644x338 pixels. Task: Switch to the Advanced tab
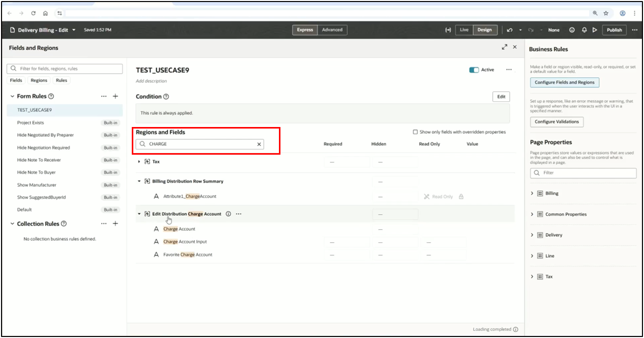[x=332, y=30]
